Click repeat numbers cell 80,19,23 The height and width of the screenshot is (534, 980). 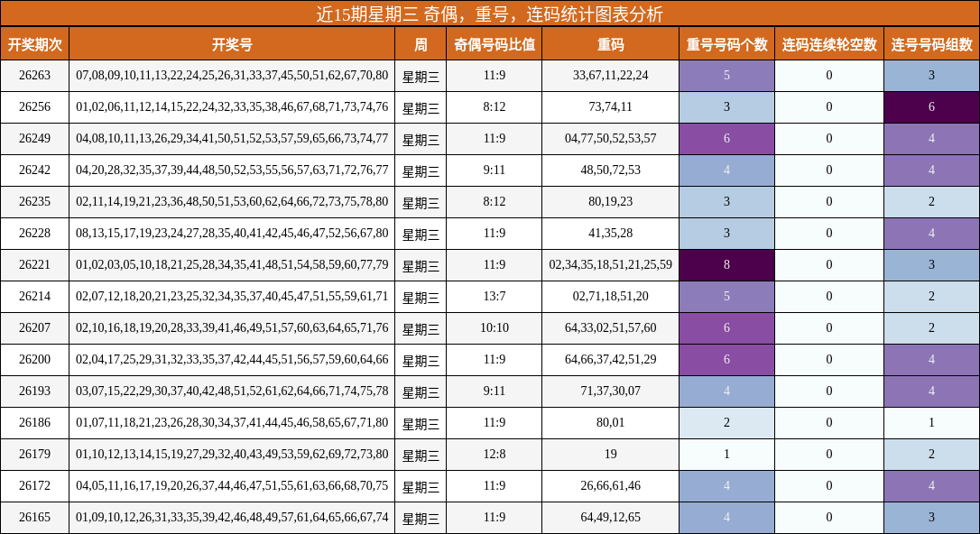click(x=611, y=202)
